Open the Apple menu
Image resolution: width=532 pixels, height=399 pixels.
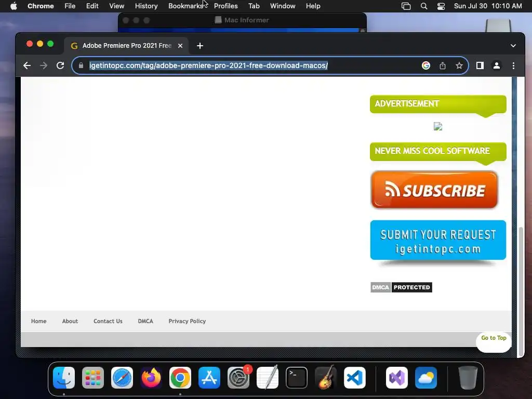(14, 6)
